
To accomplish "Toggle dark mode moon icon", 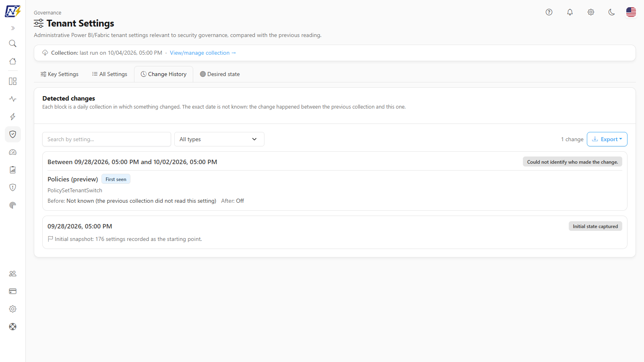I will [612, 12].
